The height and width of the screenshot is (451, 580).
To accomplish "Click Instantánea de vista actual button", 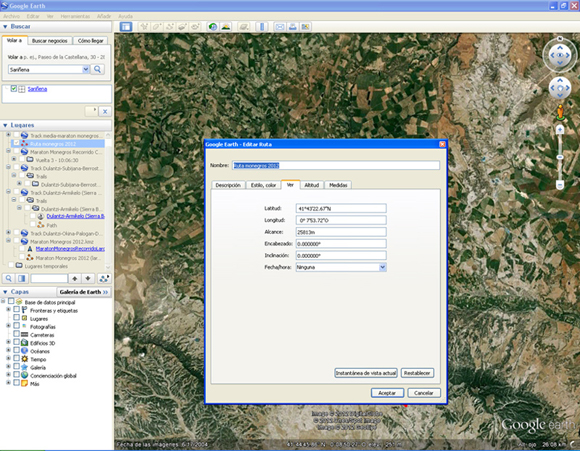I will (x=366, y=373).
